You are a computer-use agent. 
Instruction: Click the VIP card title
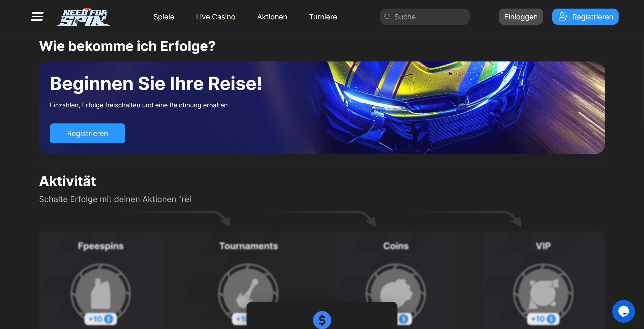(x=543, y=246)
